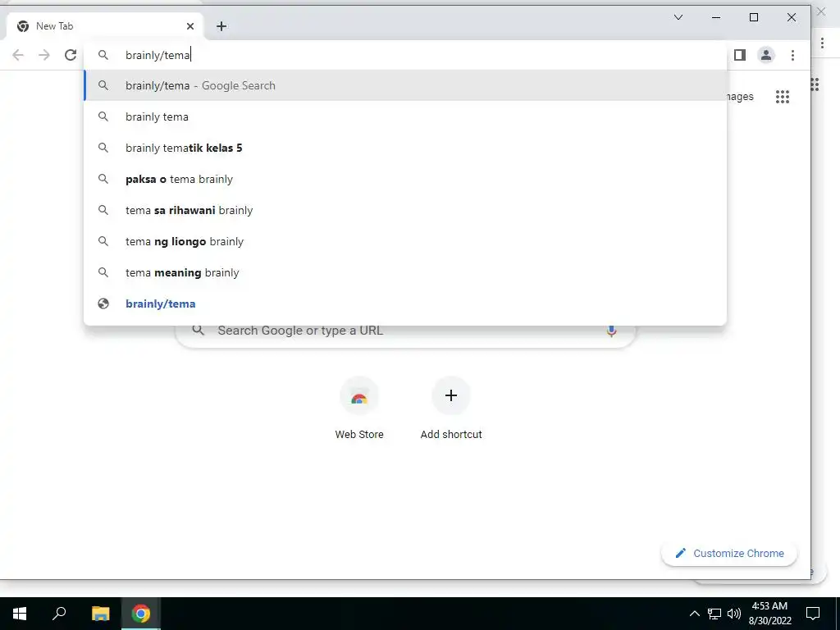Open a new tab with plus icon
Image resolution: width=840 pixels, height=630 pixels.
pos(221,26)
